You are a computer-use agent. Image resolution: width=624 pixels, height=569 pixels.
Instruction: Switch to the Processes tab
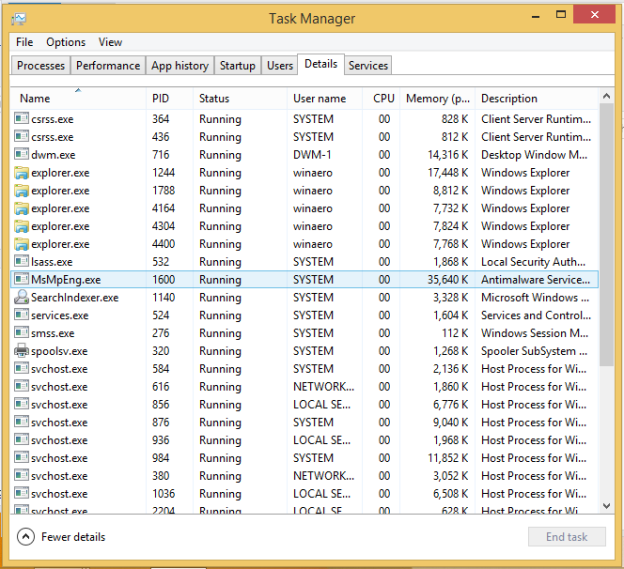pyautogui.click(x=41, y=65)
